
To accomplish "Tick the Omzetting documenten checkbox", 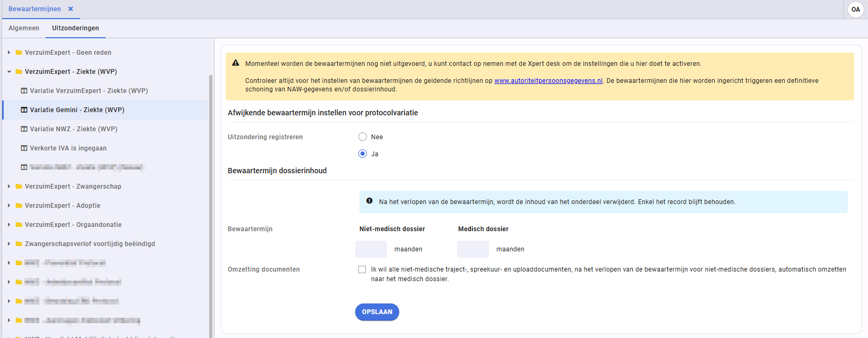I will coord(362,269).
